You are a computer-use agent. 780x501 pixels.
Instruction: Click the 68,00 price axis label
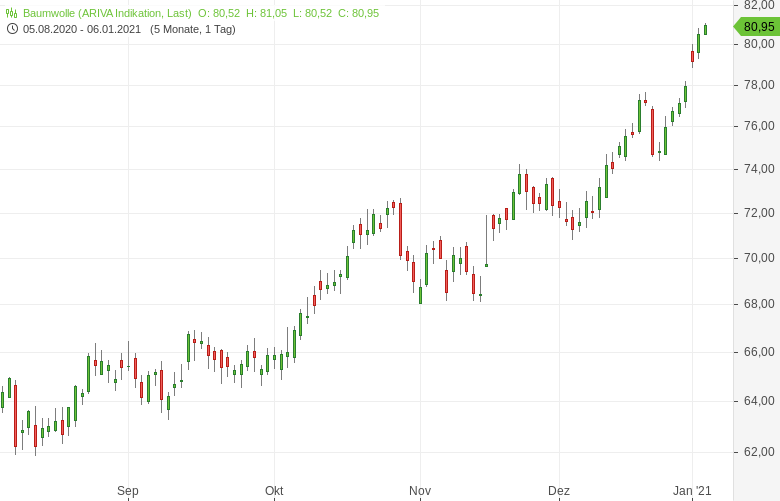click(759, 304)
